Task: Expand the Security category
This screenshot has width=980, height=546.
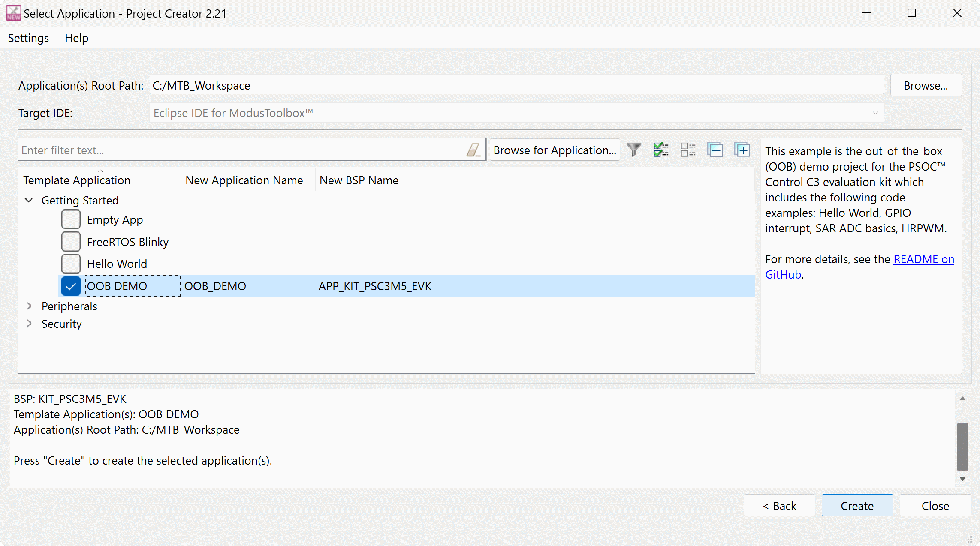Action: tap(29, 324)
